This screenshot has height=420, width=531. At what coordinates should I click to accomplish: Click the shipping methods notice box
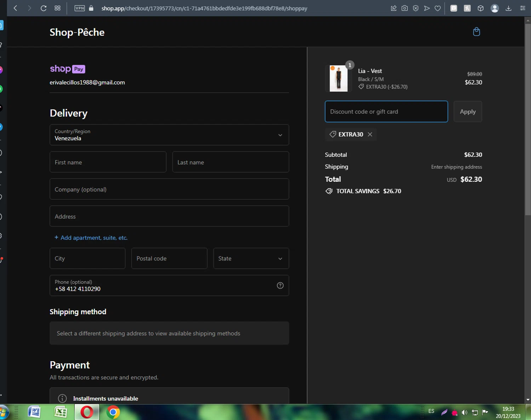(x=169, y=333)
